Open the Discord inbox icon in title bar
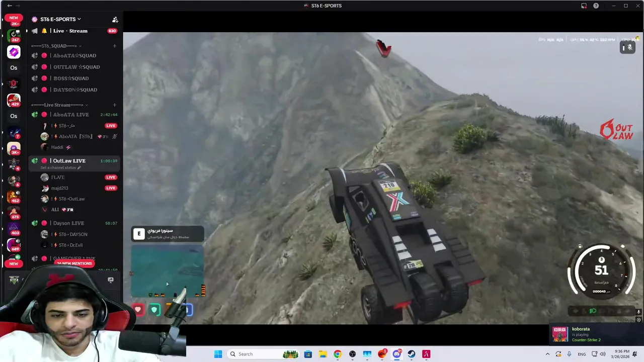Viewport: 644px width, 362px height. click(584, 6)
